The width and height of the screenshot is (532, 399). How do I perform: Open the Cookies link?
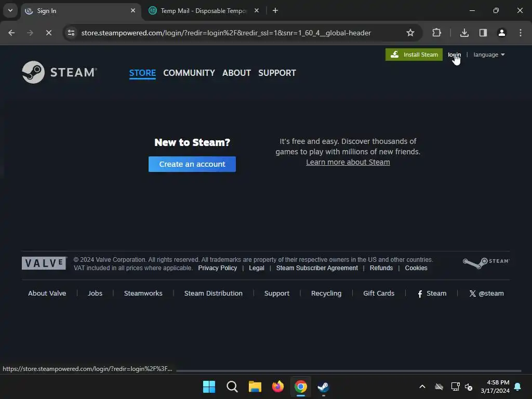[x=416, y=268]
